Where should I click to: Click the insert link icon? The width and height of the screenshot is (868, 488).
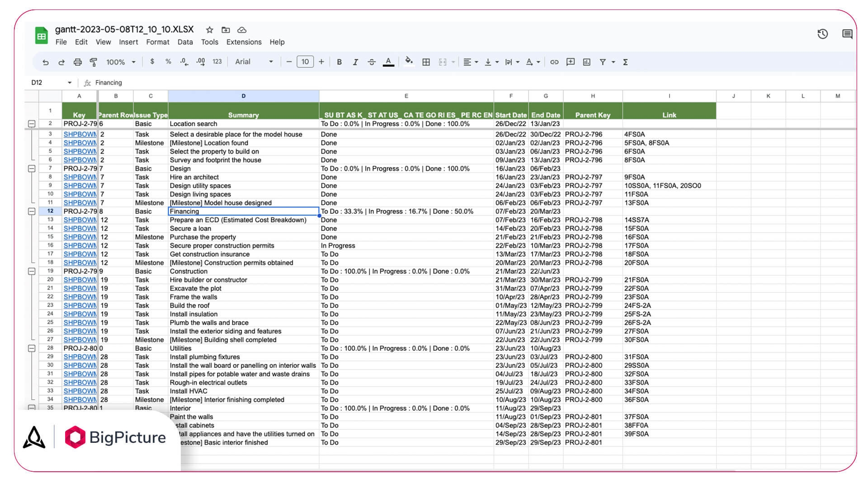click(x=554, y=62)
